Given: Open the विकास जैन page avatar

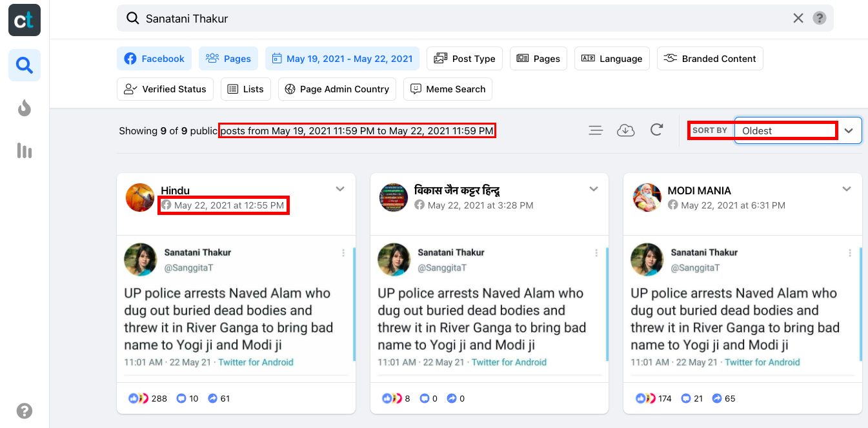Looking at the screenshot, I should click(394, 197).
